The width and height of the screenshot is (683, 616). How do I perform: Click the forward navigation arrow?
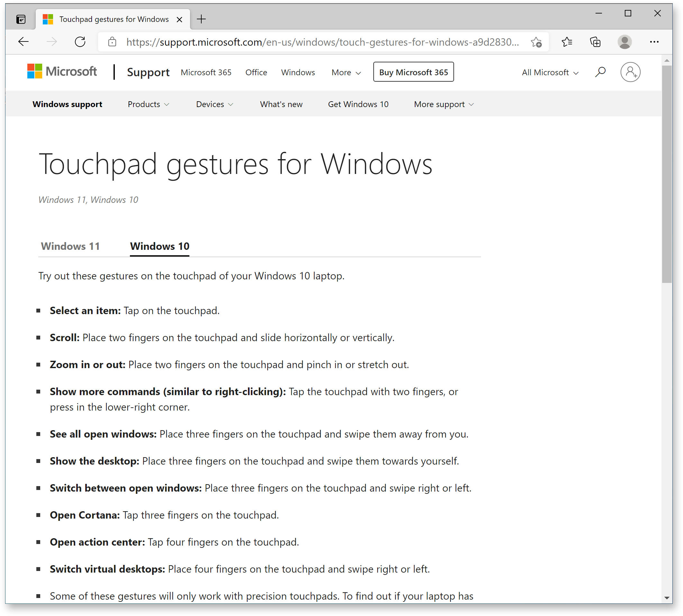coord(51,41)
